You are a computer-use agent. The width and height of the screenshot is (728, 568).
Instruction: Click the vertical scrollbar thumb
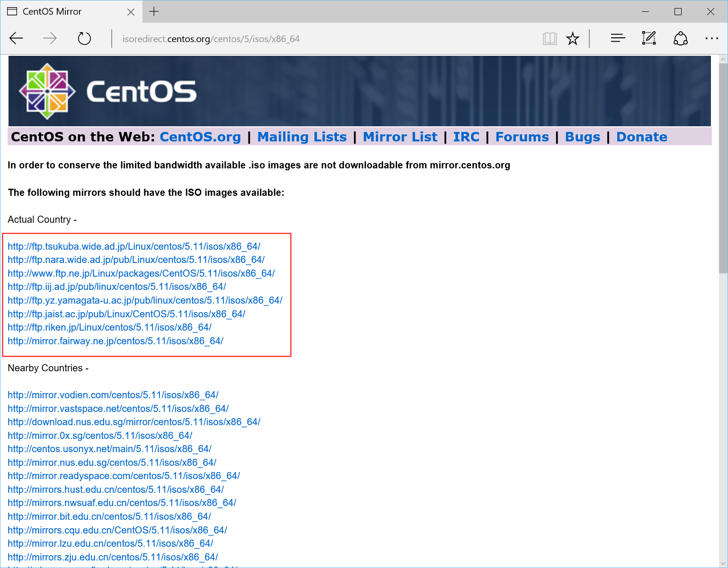(723, 168)
